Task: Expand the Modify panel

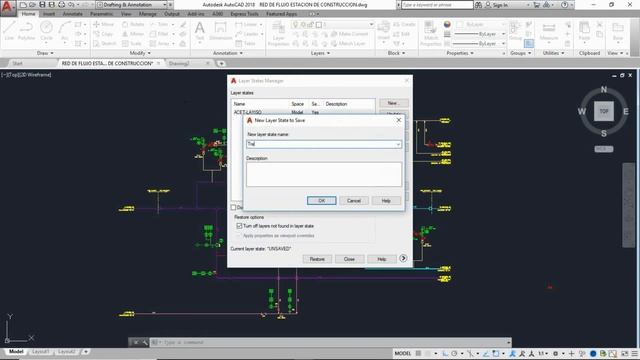Action: coord(140,53)
